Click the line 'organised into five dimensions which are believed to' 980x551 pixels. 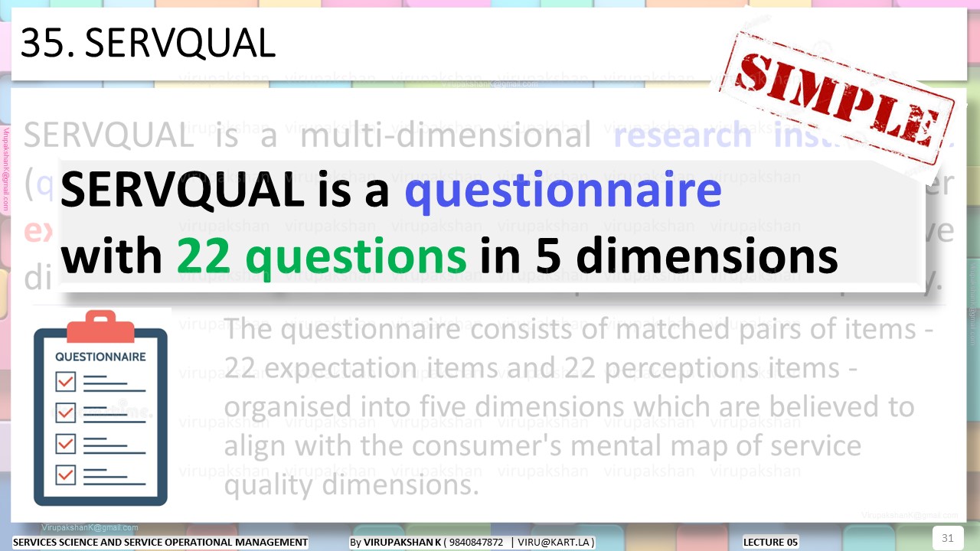pyautogui.click(x=569, y=406)
